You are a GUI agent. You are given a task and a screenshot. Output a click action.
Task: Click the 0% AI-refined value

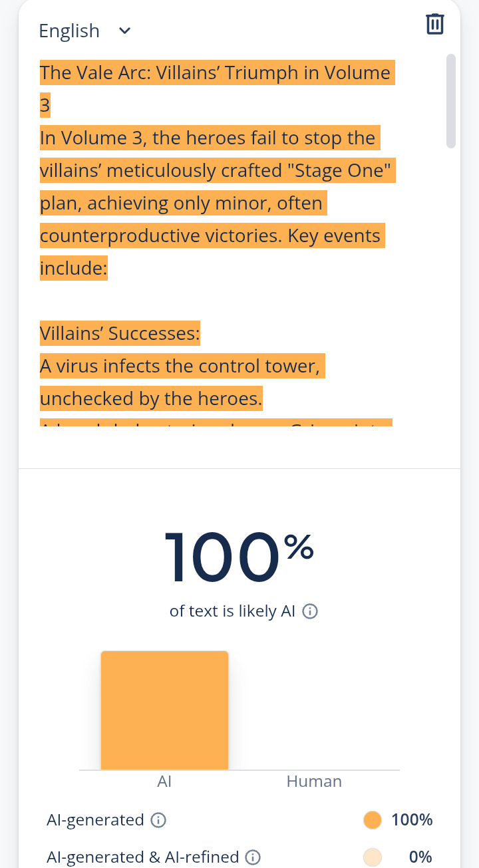[x=420, y=857]
